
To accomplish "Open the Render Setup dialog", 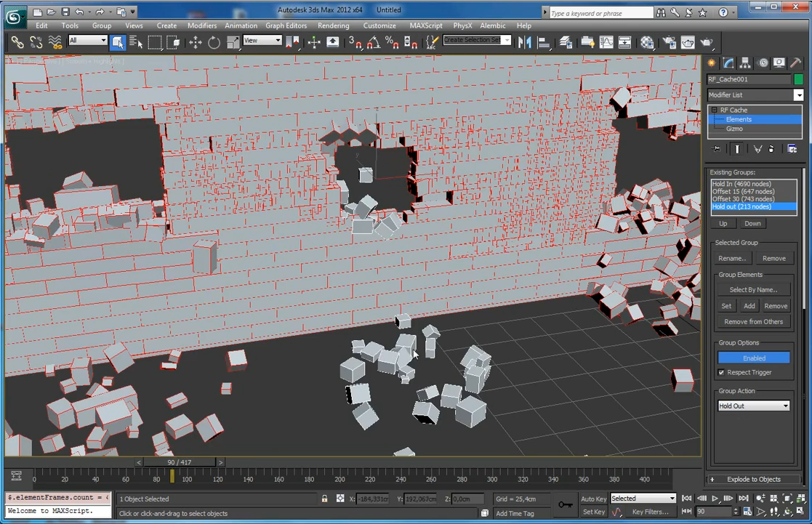I will (x=669, y=42).
